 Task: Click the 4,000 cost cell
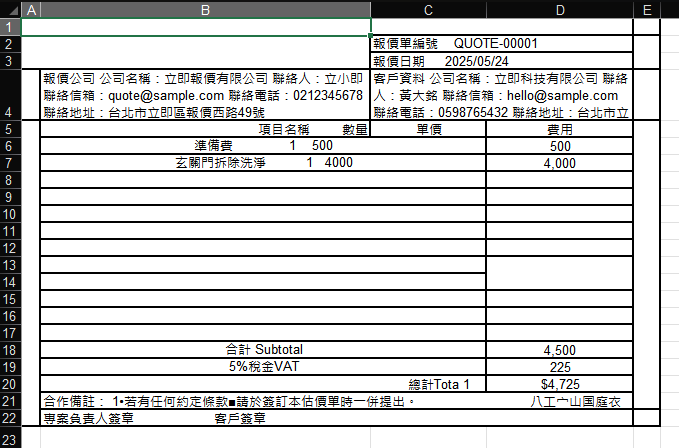559,163
